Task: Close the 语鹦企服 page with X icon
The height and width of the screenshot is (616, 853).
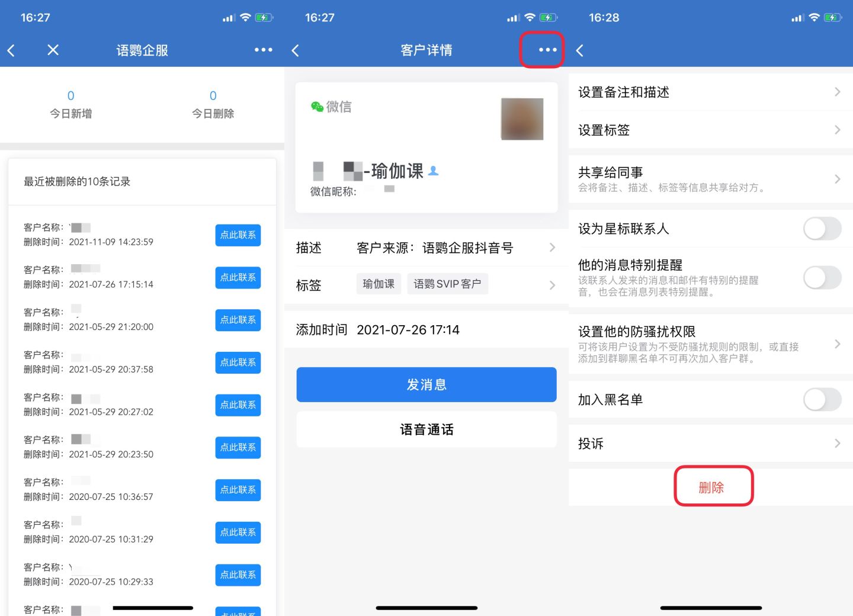Action: [53, 50]
